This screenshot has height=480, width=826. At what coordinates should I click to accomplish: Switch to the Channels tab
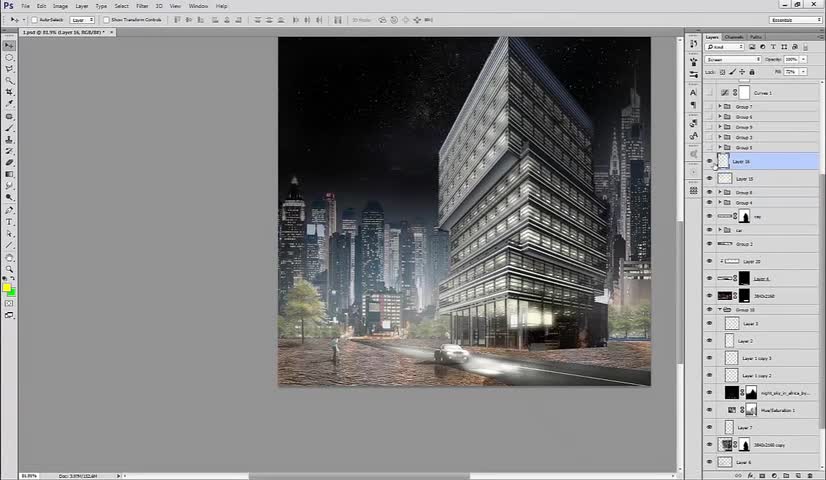[x=733, y=37]
